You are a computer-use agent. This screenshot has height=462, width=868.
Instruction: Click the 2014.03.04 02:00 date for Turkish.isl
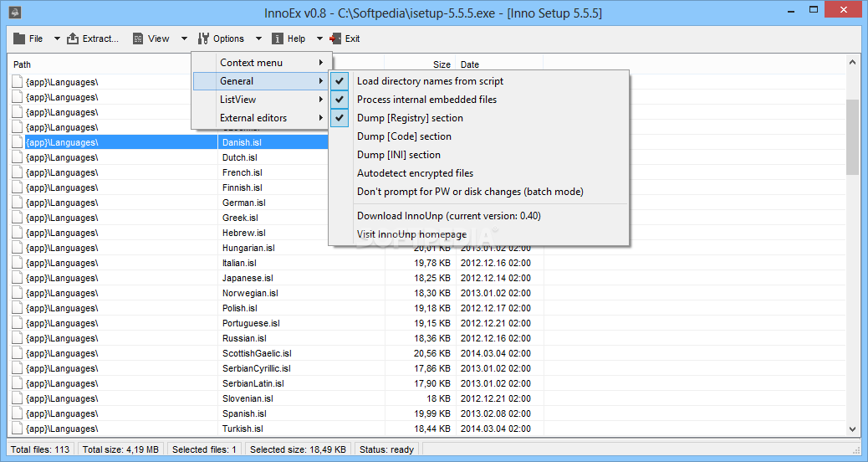tap(495, 429)
